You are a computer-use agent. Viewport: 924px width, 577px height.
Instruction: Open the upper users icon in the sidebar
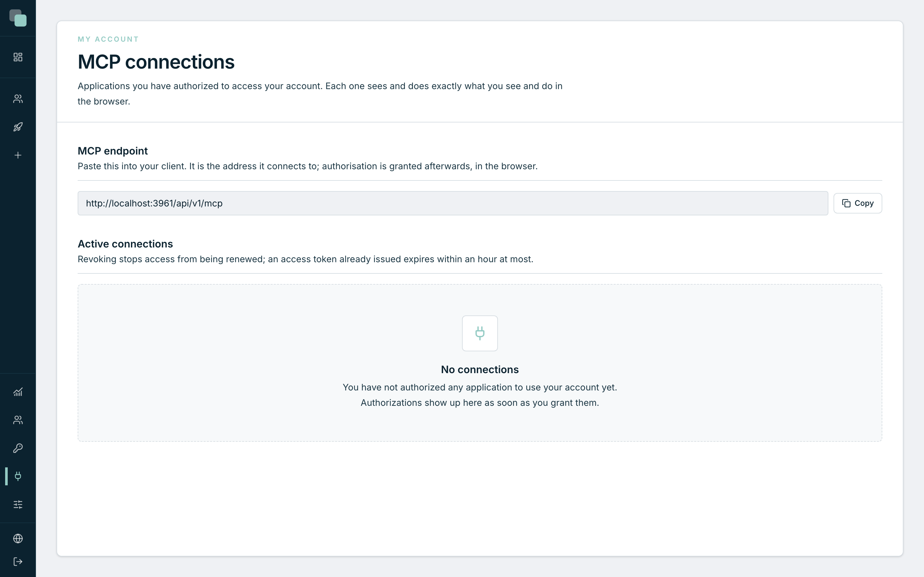[x=18, y=99]
